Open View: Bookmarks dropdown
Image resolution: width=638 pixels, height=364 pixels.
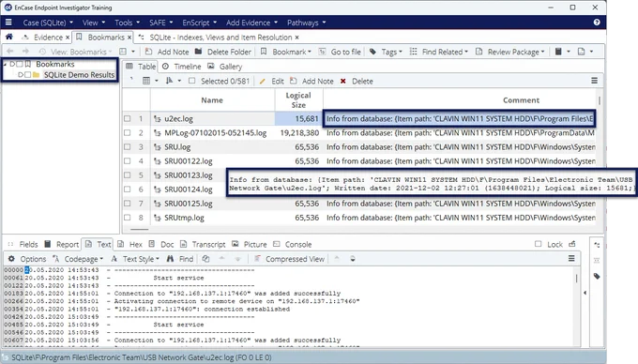(75, 52)
